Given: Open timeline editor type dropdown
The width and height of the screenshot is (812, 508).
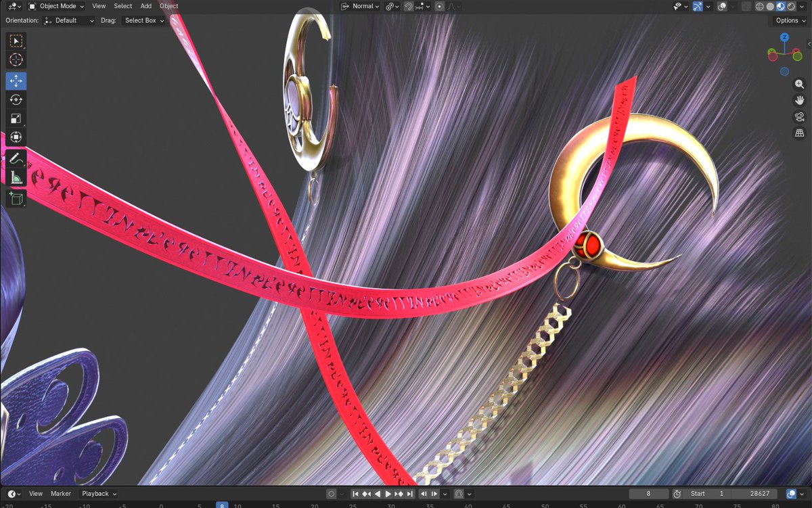Looking at the screenshot, I should click(14, 494).
